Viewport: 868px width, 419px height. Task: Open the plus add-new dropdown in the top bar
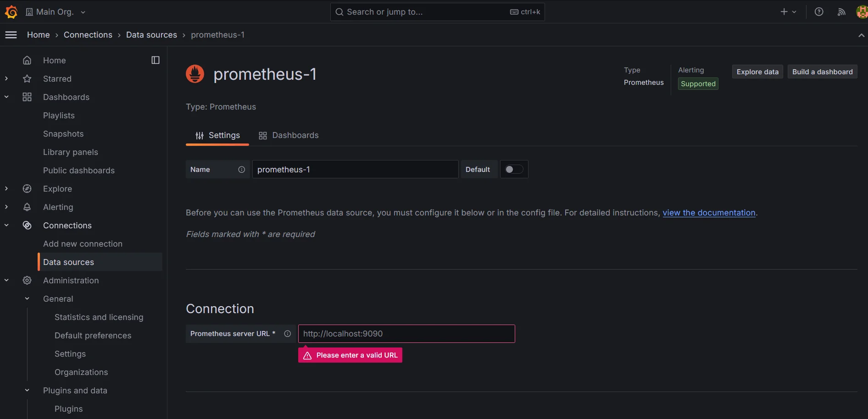[788, 11]
